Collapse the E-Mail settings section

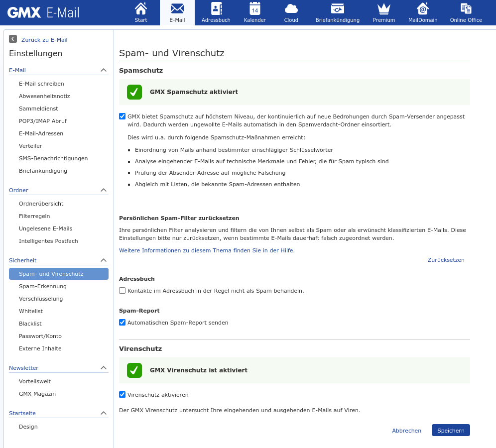104,70
